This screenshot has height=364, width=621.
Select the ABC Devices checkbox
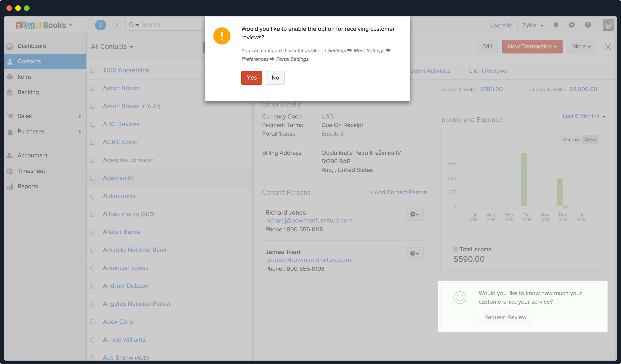click(93, 124)
